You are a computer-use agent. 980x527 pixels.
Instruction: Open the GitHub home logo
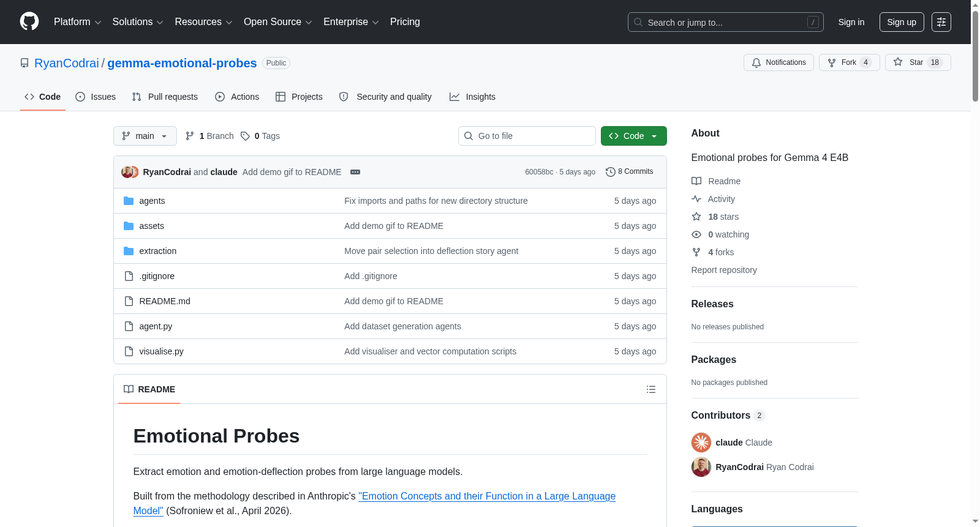[x=29, y=21]
